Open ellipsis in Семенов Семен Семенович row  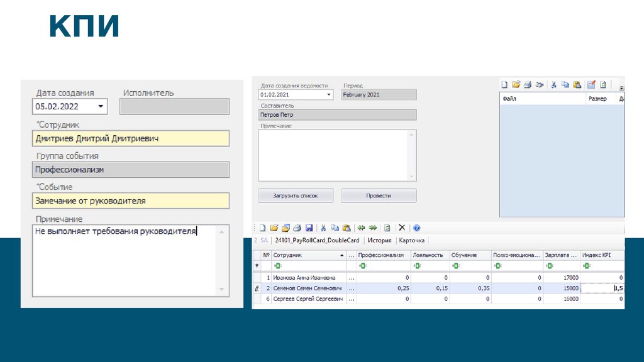(351, 288)
